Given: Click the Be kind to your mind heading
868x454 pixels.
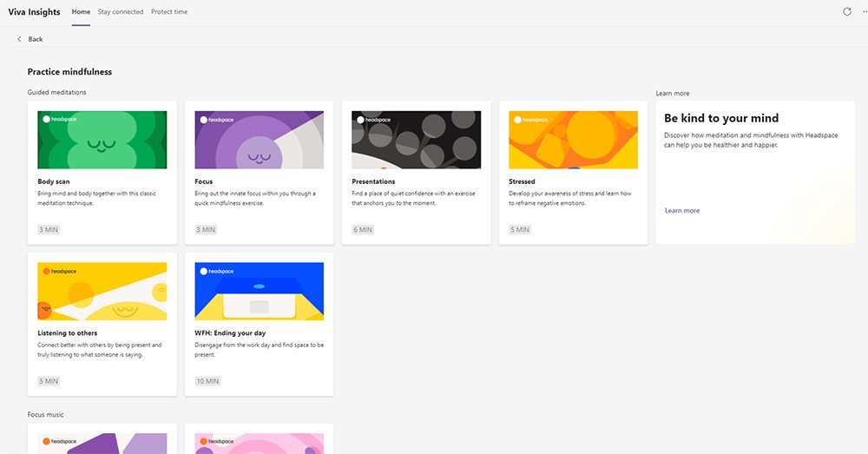Looking at the screenshot, I should 721,118.
